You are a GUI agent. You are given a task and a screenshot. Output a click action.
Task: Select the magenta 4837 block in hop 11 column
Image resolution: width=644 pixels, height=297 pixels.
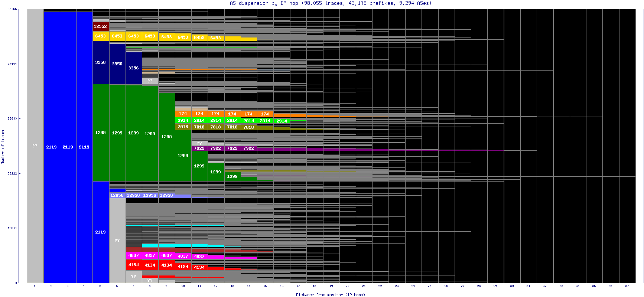199,257
